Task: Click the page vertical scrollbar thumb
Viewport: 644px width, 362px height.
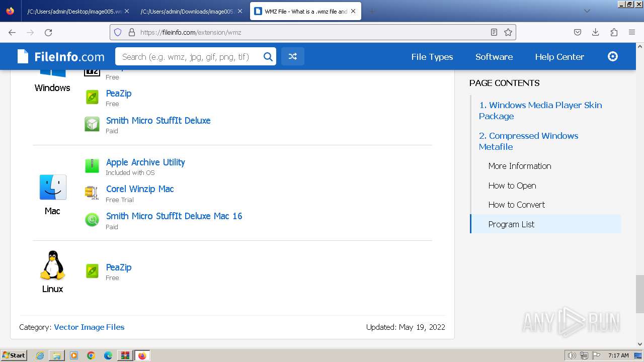Action: point(639,294)
